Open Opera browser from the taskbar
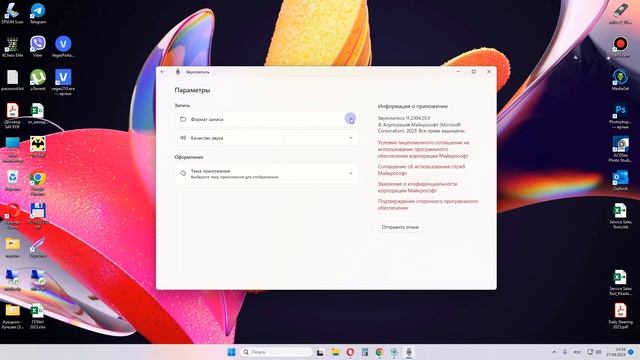This screenshot has height=360, width=640. [x=350, y=352]
